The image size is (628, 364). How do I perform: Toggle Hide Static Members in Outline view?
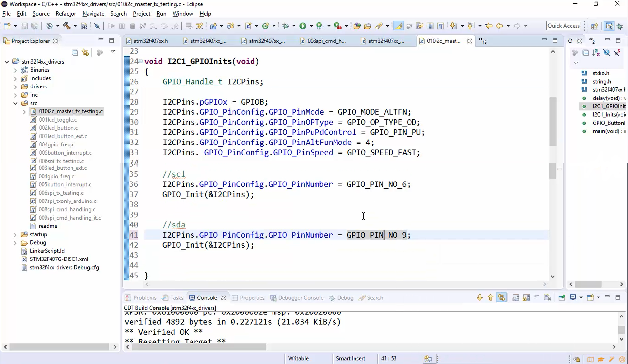click(x=618, y=53)
